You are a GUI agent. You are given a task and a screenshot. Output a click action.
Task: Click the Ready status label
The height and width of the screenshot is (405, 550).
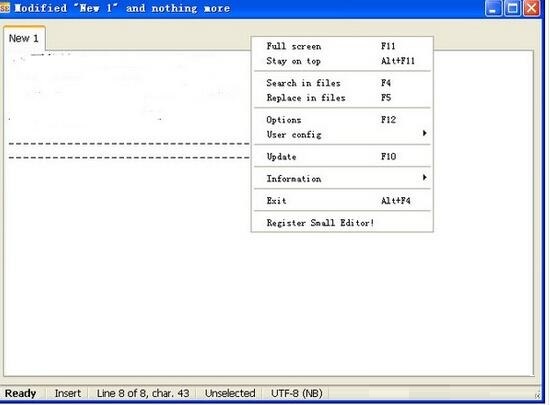[20, 393]
